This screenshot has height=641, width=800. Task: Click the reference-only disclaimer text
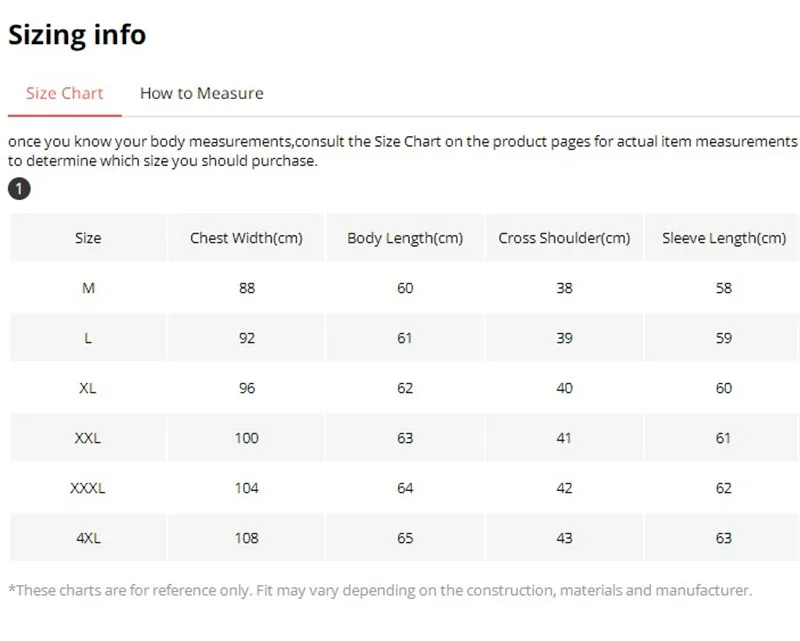(379, 591)
